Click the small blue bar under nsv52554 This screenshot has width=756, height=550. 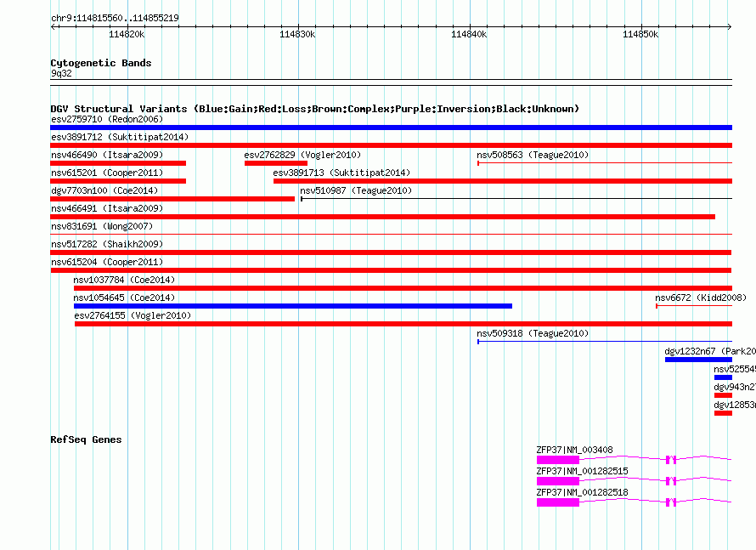[723, 377]
